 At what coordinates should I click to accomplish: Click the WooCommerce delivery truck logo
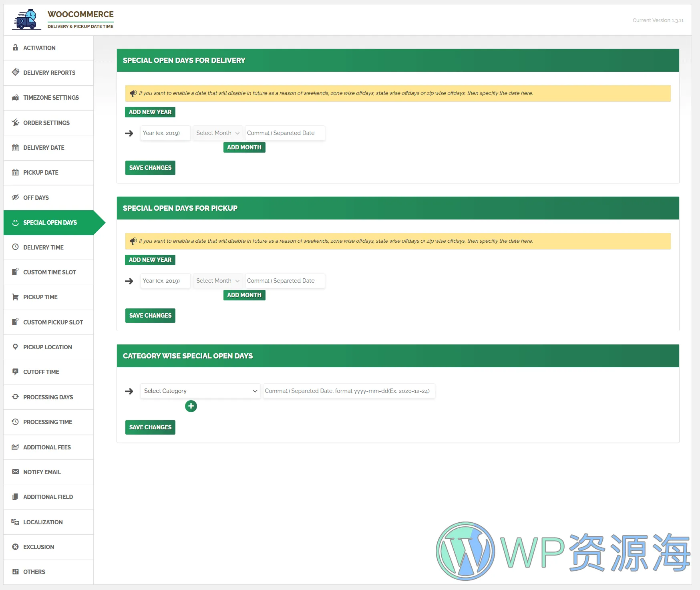pyautogui.click(x=26, y=20)
